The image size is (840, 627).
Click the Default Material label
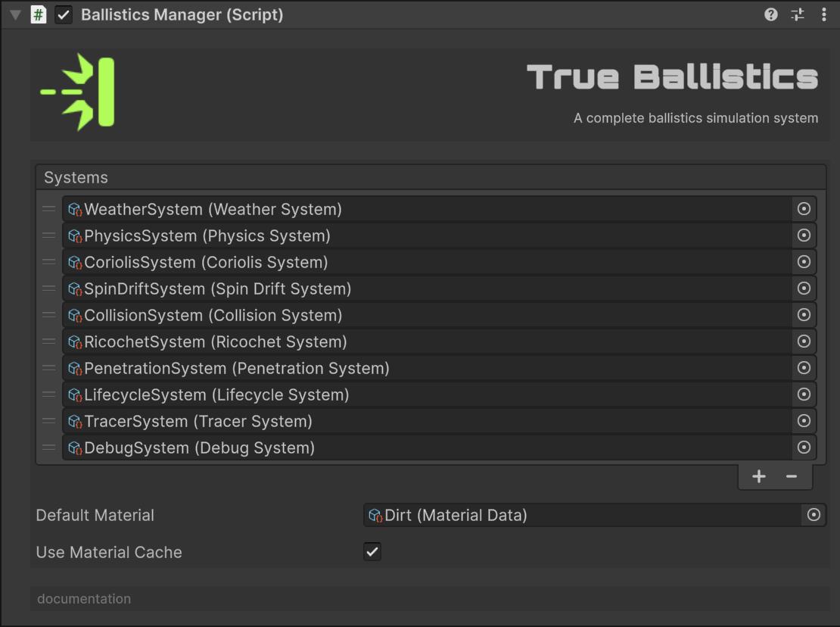pos(95,516)
